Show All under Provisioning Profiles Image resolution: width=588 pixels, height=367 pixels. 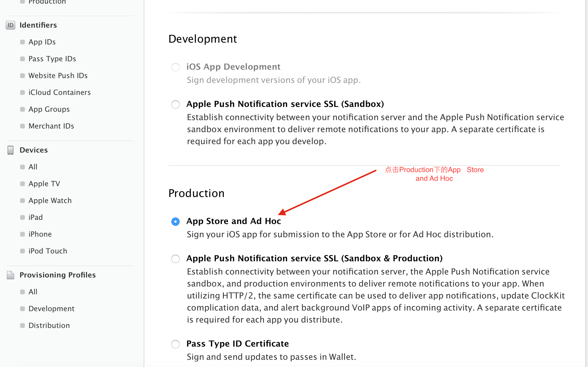(33, 292)
